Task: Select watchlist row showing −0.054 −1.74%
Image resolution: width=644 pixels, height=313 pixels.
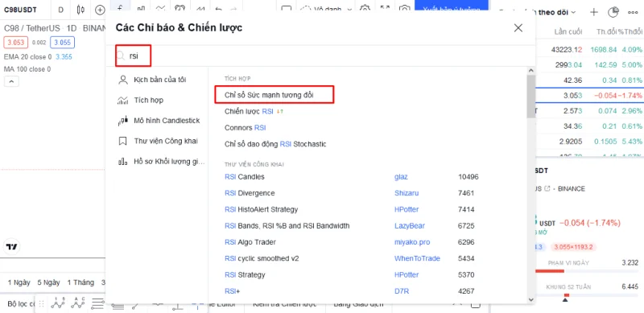Action: coord(590,96)
